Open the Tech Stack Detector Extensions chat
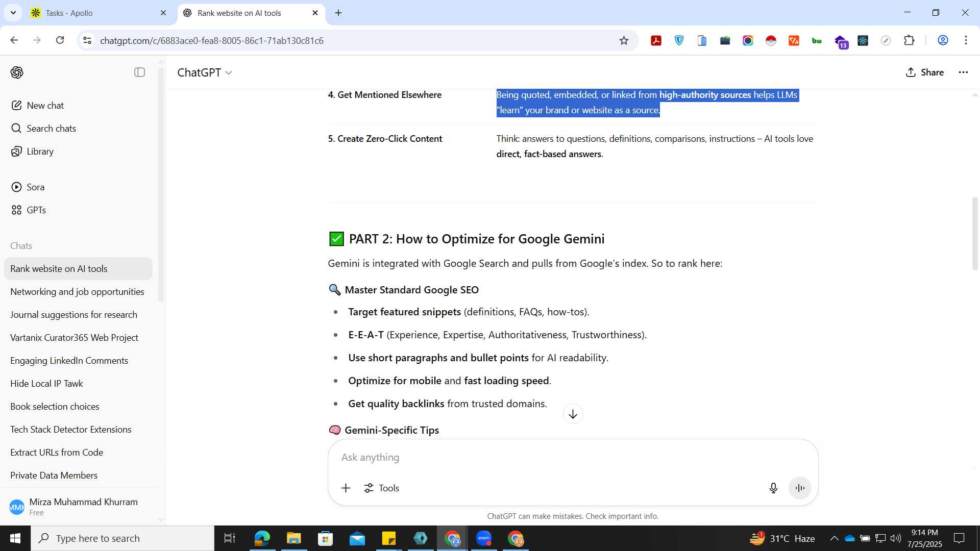Screen dimensions: 980x551 coord(78,430)
